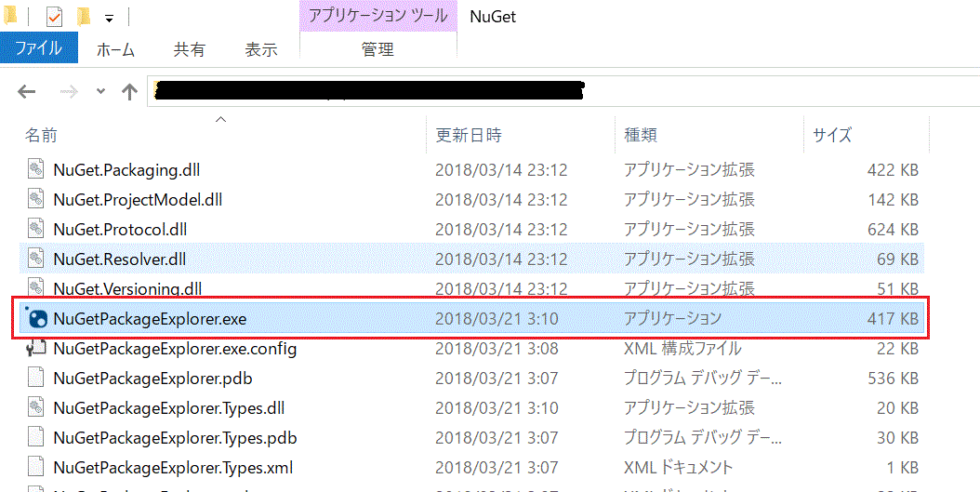
Task: Select the file name NuGetPackageExplorer.exe.config
Action: coord(175,348)
